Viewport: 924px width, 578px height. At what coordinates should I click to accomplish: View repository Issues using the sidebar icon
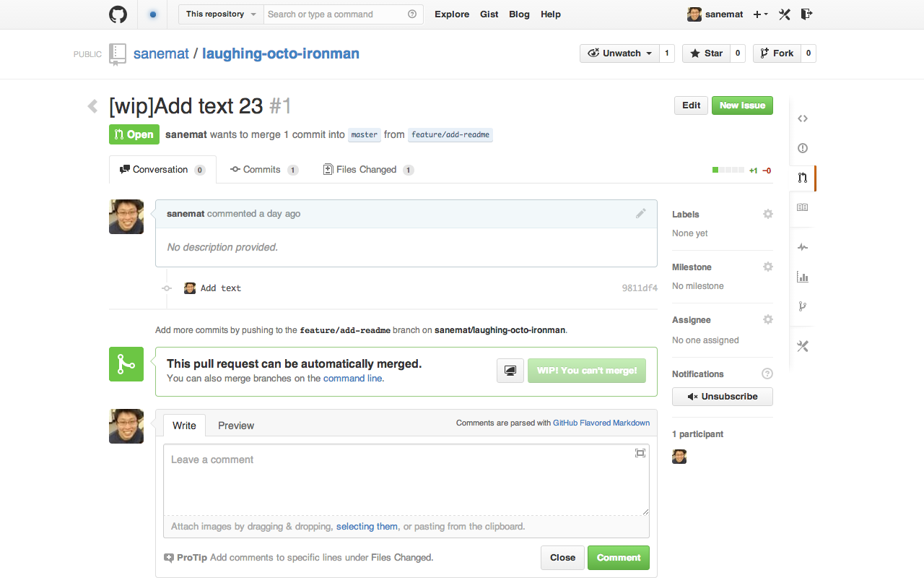click(803, 148)
